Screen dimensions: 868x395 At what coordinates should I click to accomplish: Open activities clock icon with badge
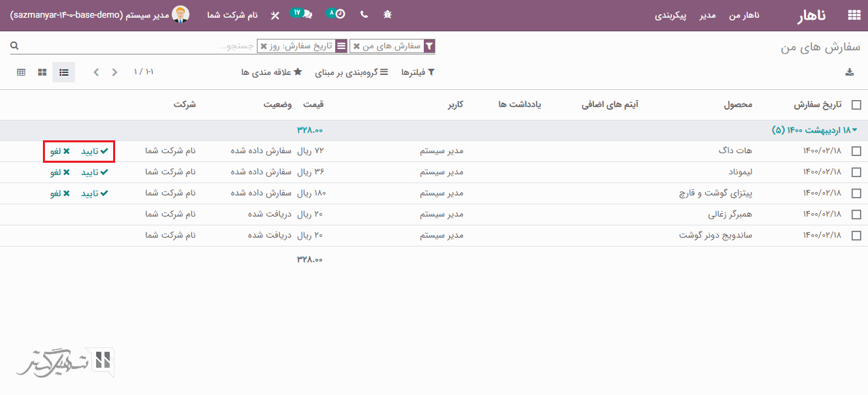pyautogui.click(x=337, y=14)
